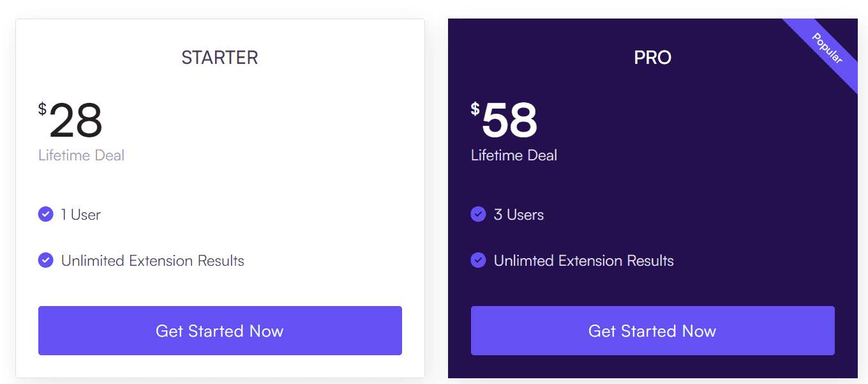The height and width of the screenshot is (384, 868).
Task: Click the checkmark next to Unlimited Extension Results on Starter
Action: [45, 260]
